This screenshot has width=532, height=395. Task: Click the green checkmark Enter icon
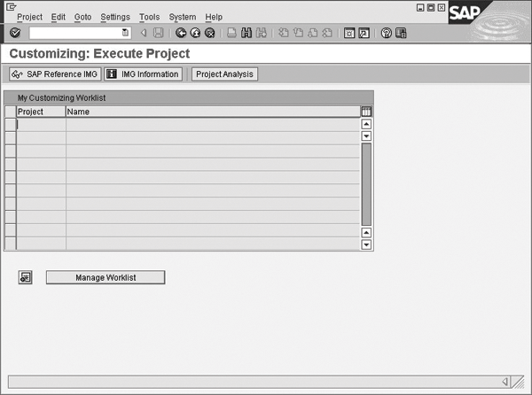15,33
